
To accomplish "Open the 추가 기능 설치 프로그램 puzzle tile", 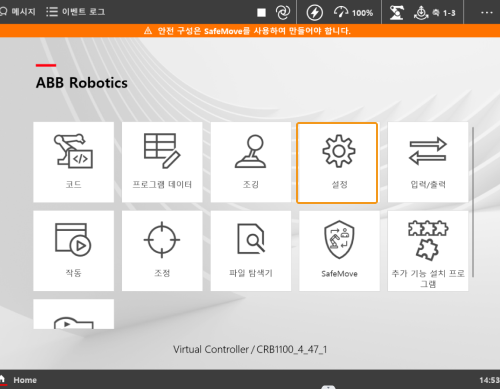I will (428, 251).
